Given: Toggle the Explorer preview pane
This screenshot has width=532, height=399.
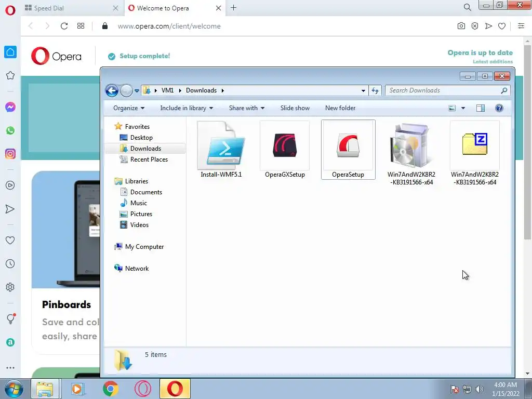Looking at the screenshot, I should 481,108.
